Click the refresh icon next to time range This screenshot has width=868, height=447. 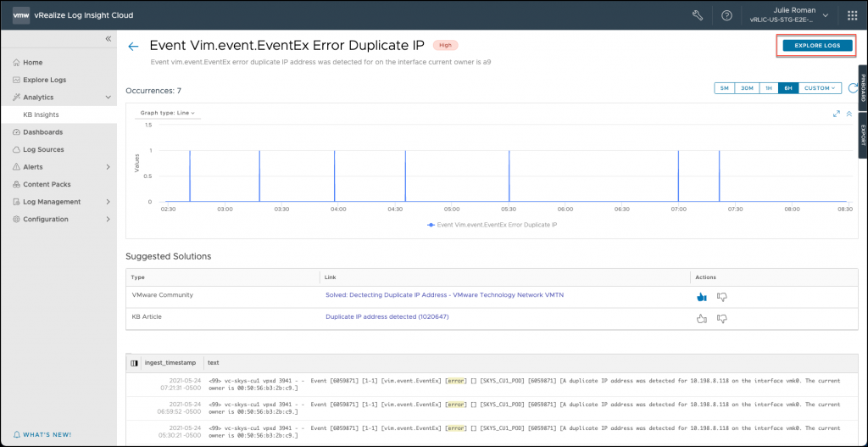tap(851, 88)
